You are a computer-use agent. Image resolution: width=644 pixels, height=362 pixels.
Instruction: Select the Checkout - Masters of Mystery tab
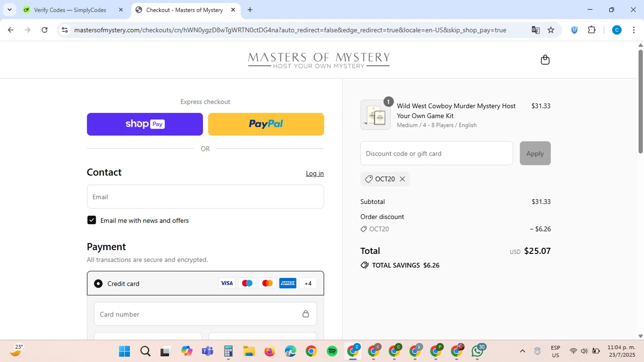[185, 10]
